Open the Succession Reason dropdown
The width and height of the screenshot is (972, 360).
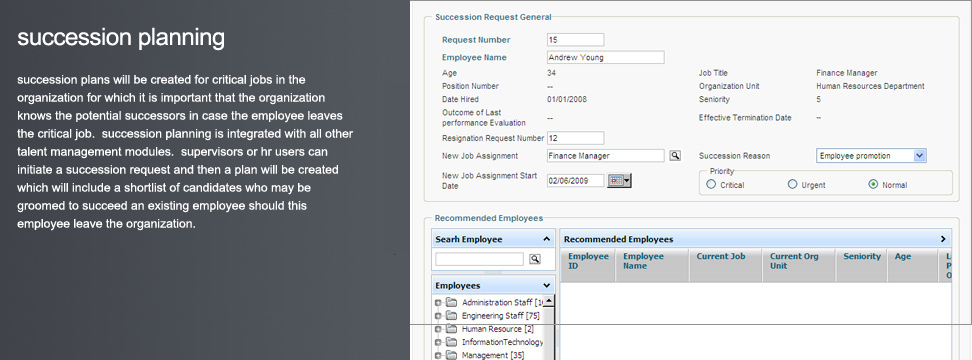coord(920,156)
